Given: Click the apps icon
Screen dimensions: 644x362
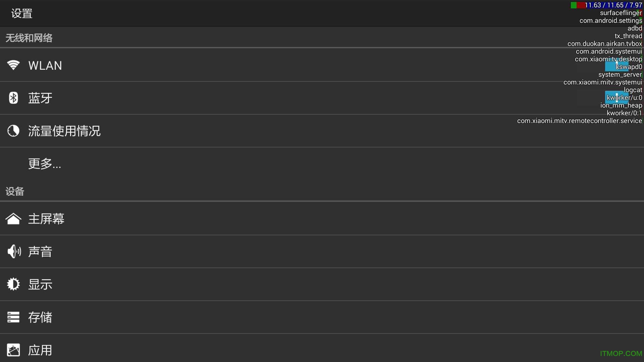Looking at the screenshot, I should click(x=13, y=350).
